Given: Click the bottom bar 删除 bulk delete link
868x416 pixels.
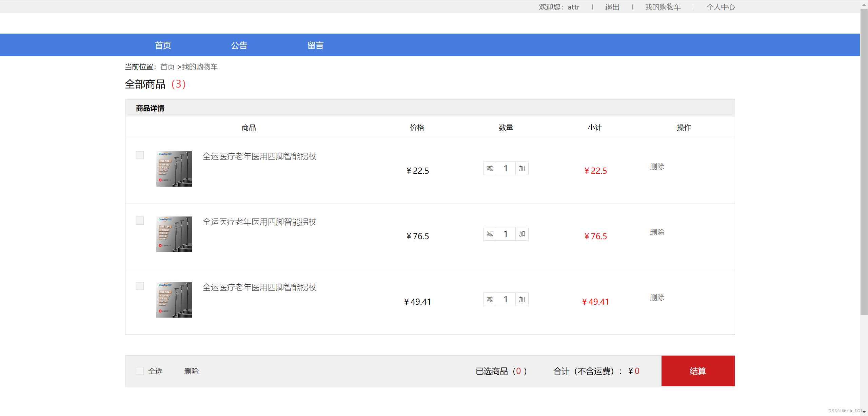Looking at the screenshot, I should (191, 371).
